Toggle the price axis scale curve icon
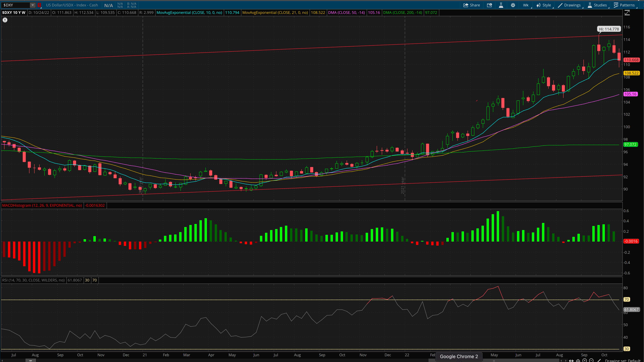Viewport: 644px width, 362px height. tap(627, 13)
